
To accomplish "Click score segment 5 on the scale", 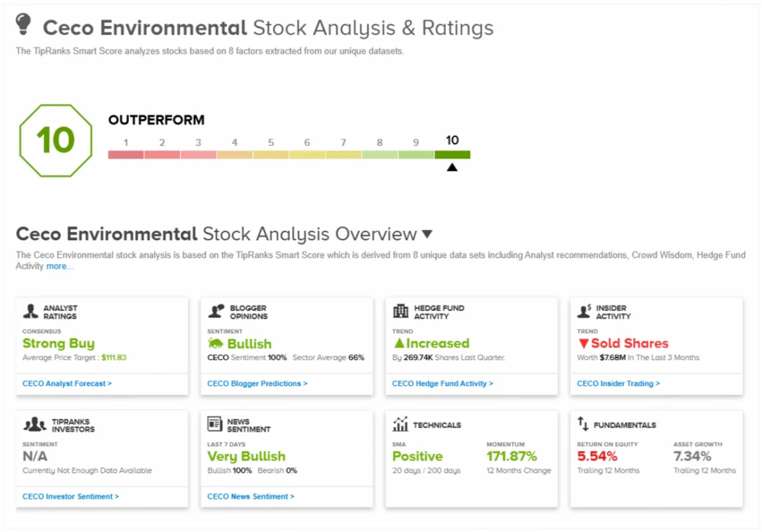I will (x=271, y=154).
